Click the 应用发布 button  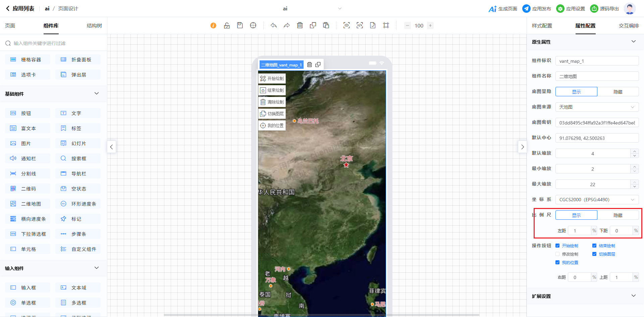537,9
